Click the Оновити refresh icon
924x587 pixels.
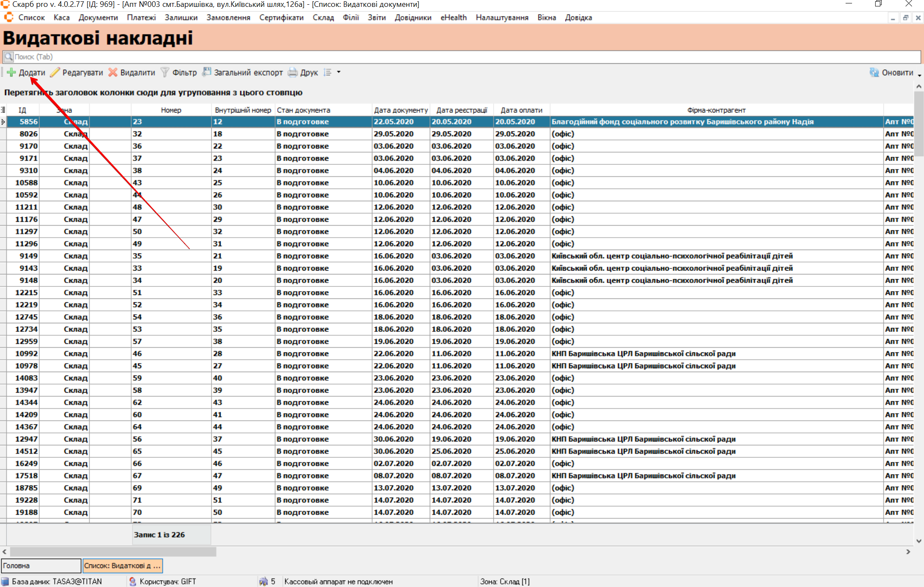click(874, 72)
